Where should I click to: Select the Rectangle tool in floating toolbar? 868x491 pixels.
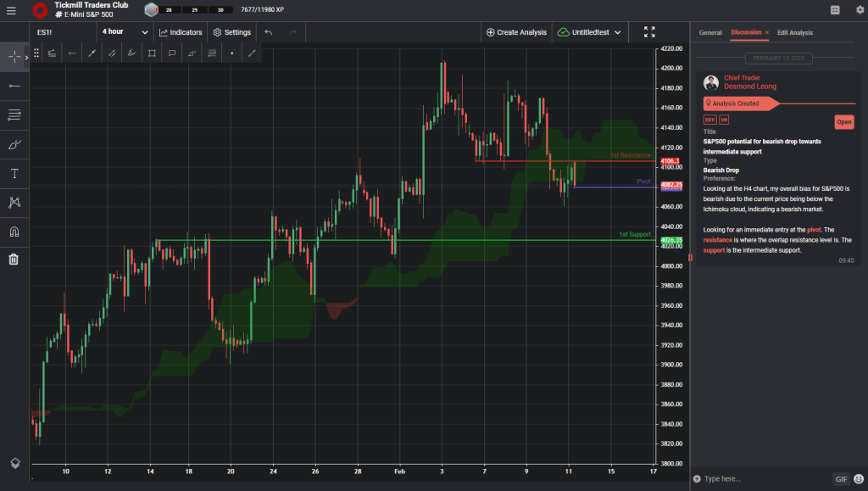click(x=152, y=53)
